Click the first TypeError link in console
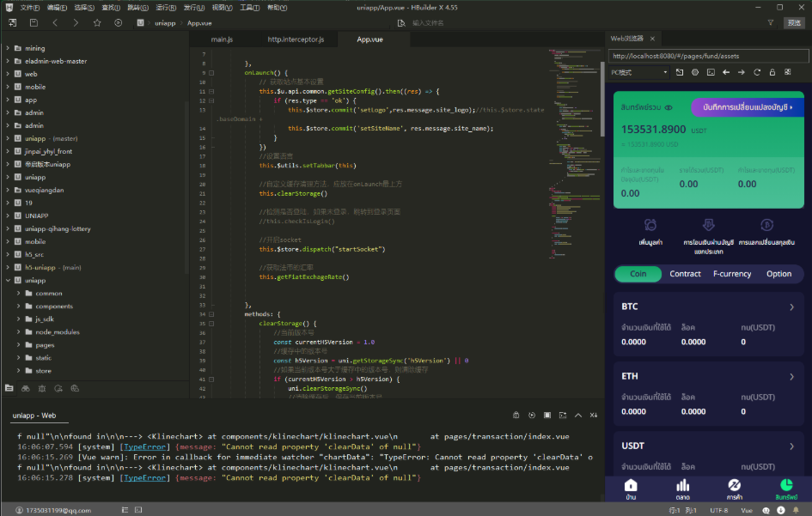The width and height of the screenshot is (812, 516). (x=144, y=446)
